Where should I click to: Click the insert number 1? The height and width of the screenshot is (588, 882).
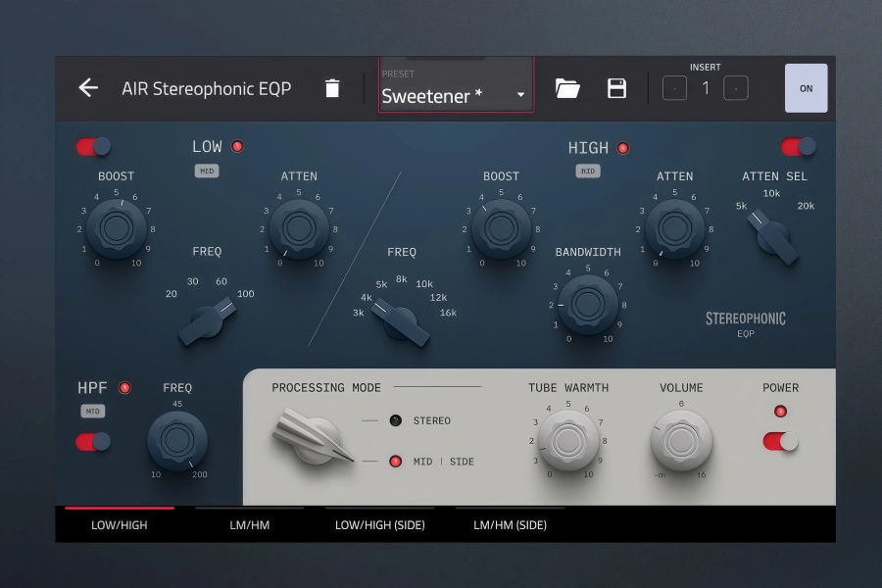click(706, 88)
